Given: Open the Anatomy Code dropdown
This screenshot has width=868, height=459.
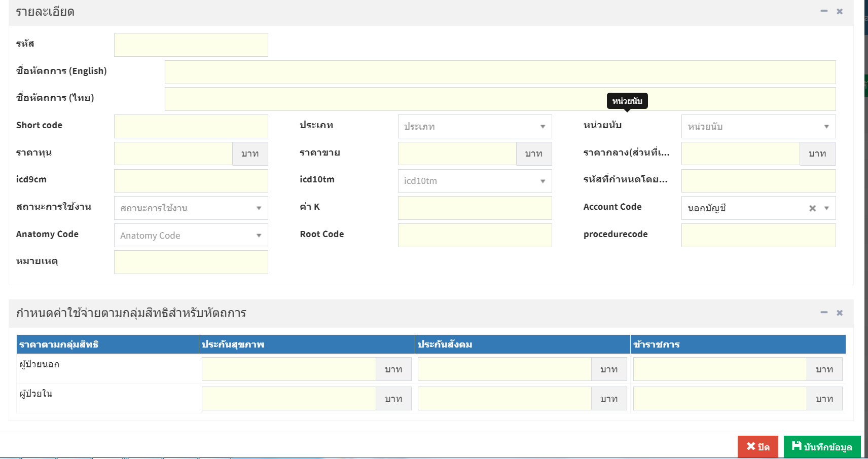Looking at the screenshot, I should (191, 236).
